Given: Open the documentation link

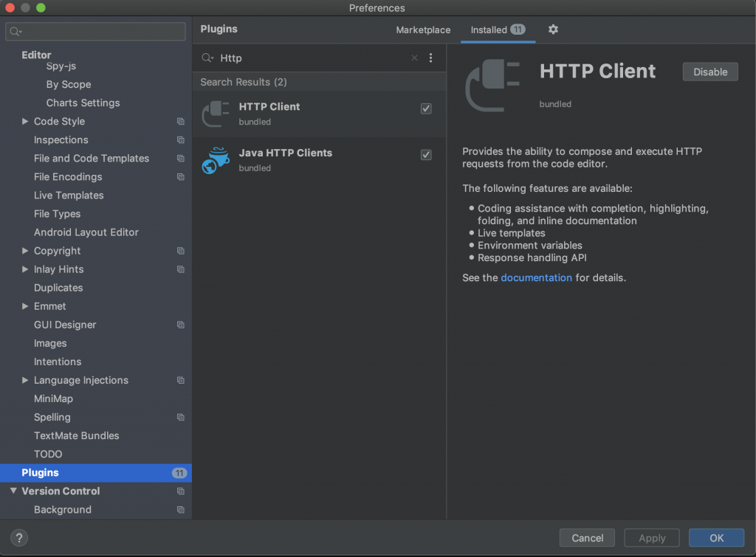Looking at the screenshot, I should point(536,278).
